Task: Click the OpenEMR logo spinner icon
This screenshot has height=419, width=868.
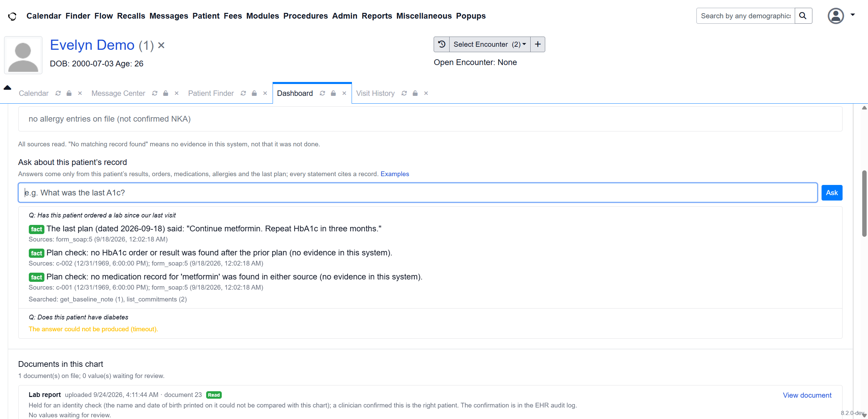Action: (12, 16)
